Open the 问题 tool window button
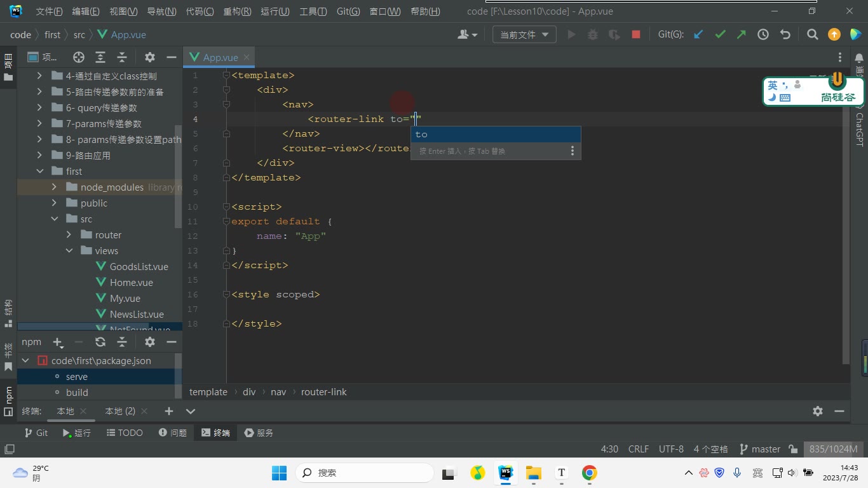Screen dimensions: 868x488 [173, 433]
